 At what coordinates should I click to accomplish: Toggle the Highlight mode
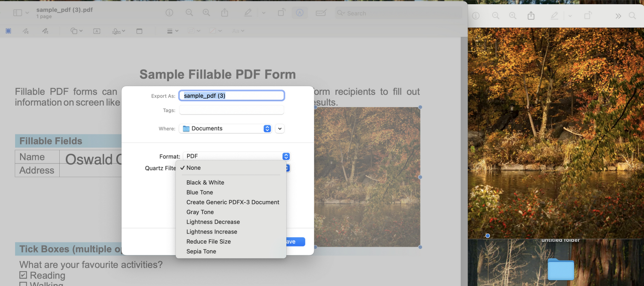[248, 12]
